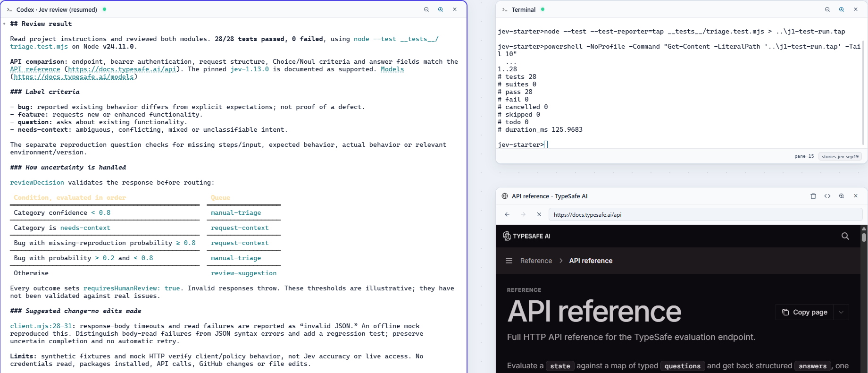Zoom in the Codex Jev review pane
This screenshot has height=373, width=868.
(x=441, y=9)
